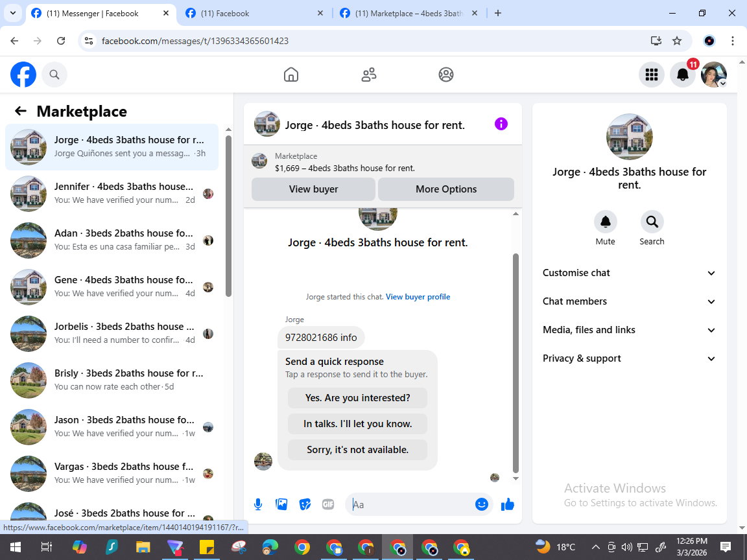Search in conversation with magnifier icon

pyautogui.click(x=652, y=222)
